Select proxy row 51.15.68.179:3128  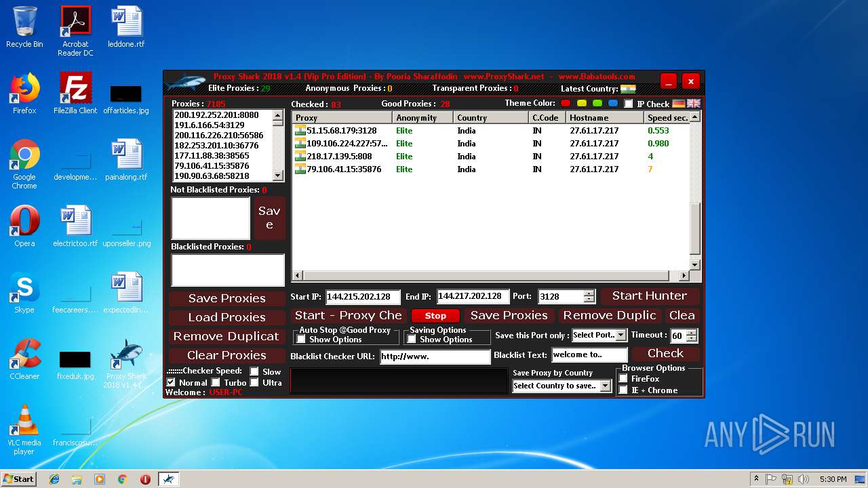[x=491, y=131]
